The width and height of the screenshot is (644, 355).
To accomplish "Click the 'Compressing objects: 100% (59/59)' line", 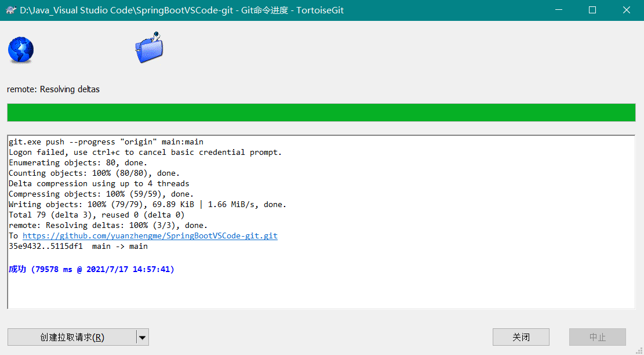I will pyautogui.click(x=101, y=194).
